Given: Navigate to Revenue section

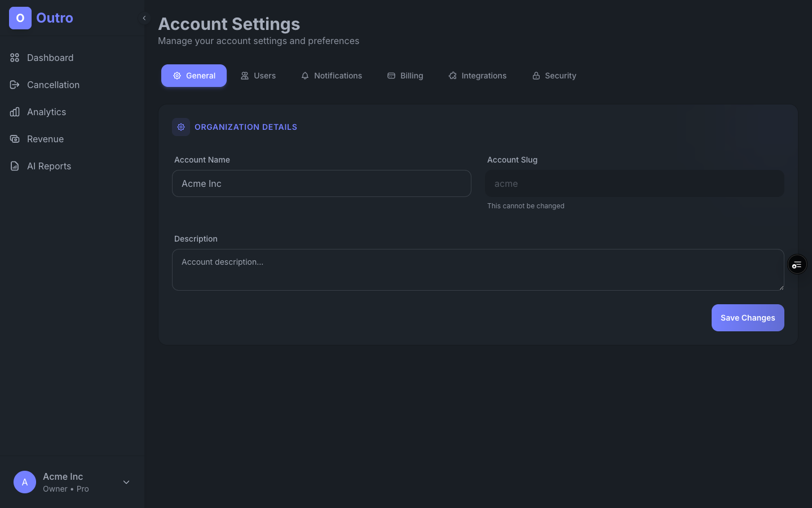Looking at the screenshot, I should point(72,139).
